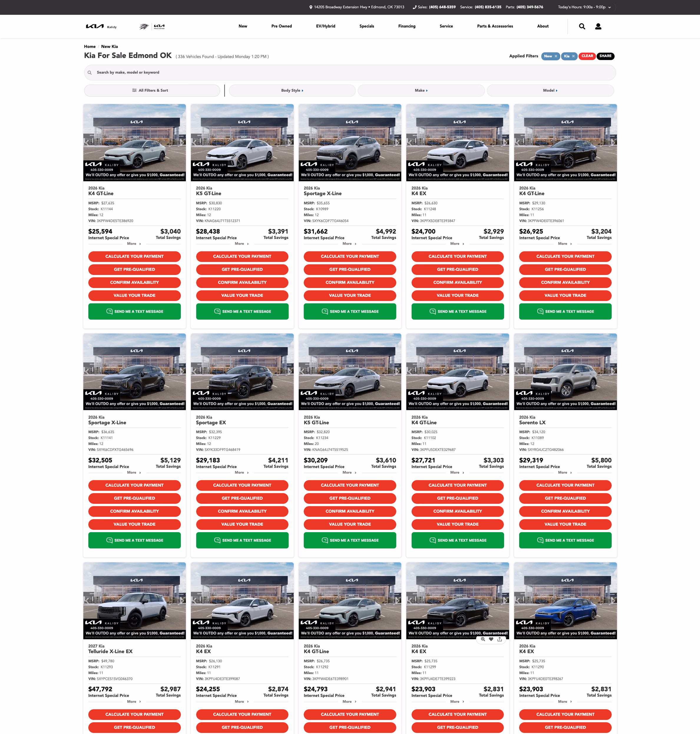Show previous photo of K5 GT-Line K11234

pos(303,371)
